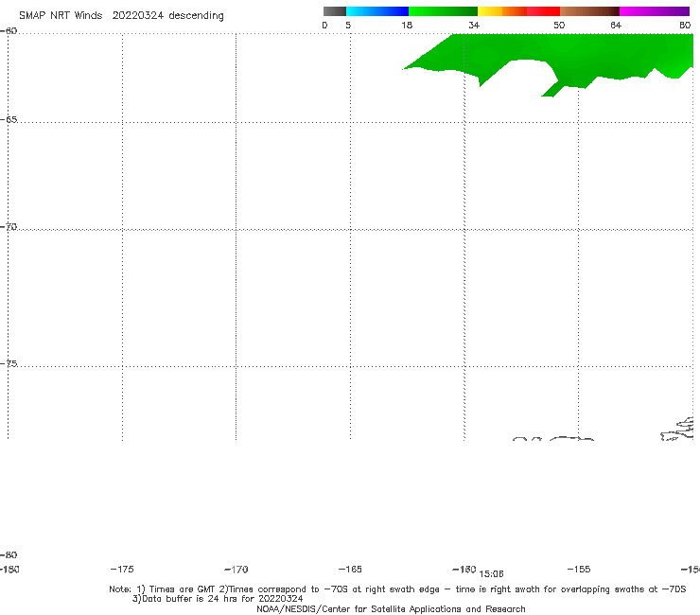Click the latitude axis label -80
The height and width of the screenshot is (615, 700).
pyautogui.click(x=9, y=554)
